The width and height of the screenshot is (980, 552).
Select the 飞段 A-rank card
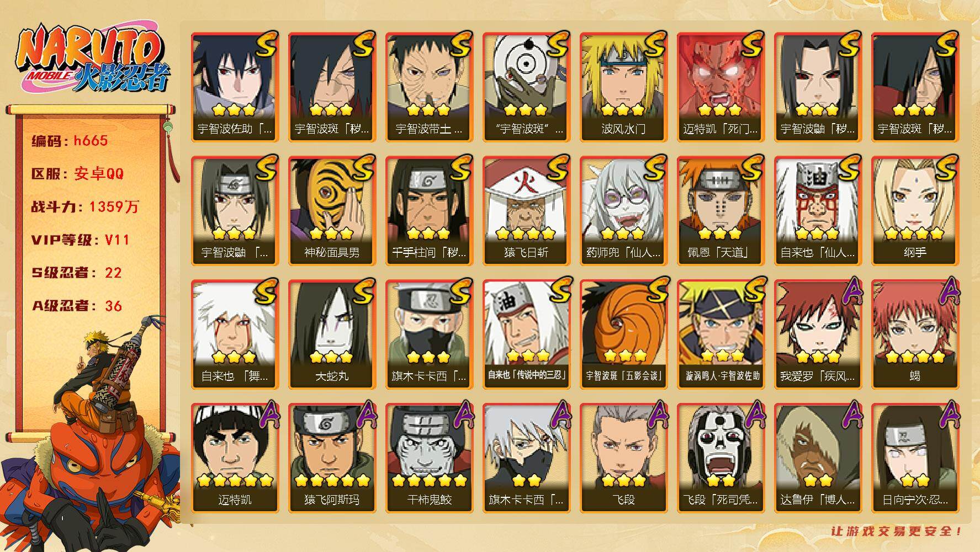coord(623,458)
